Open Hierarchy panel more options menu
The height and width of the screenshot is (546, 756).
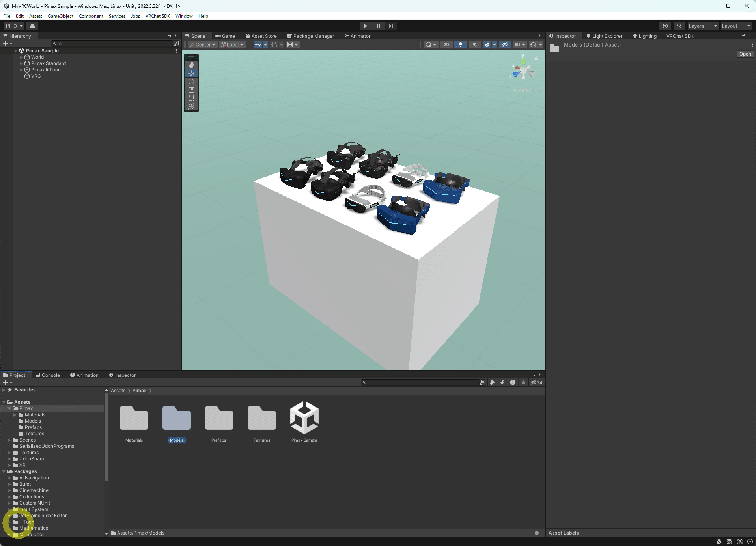(176, 36)
